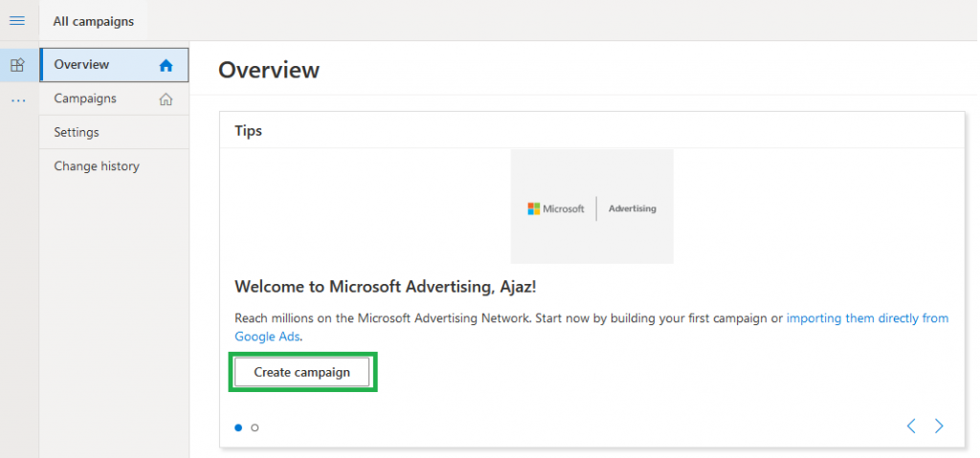Screen dimensions: 980x458
Task: Go to the previous tip with left chevron
Action: coord(911,426)
